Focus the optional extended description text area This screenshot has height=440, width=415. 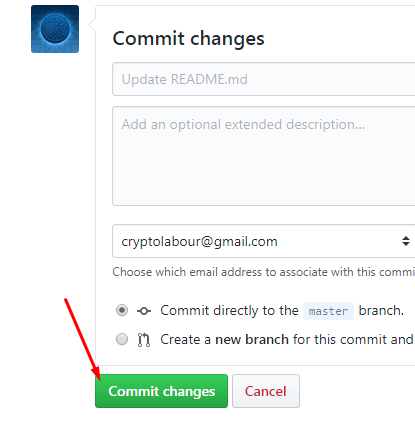[x=264, y=156]
